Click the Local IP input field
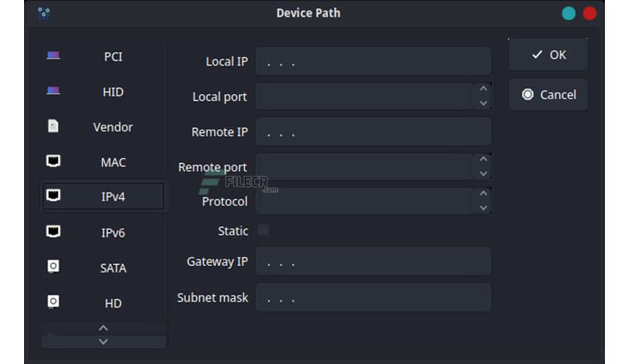Viewport: 629px width, 364px height. pyautogui.click(x=373, y=62)
